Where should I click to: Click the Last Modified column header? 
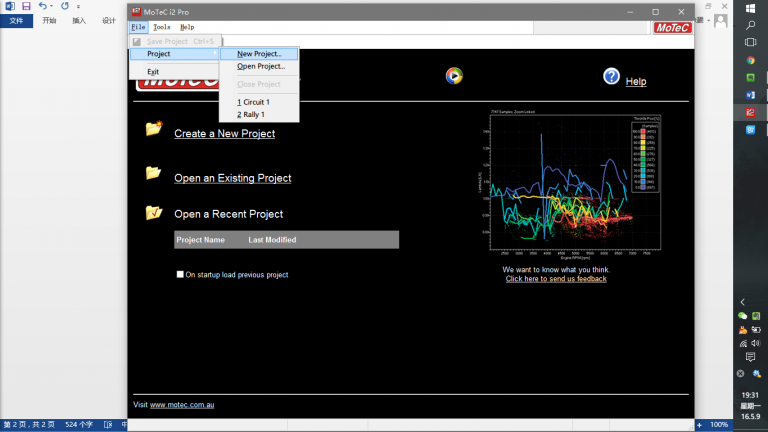272,240
